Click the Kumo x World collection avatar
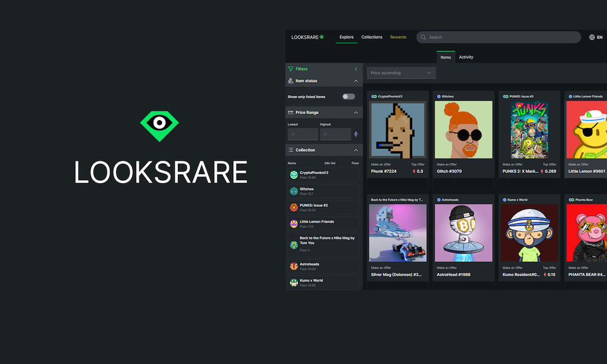Viewport: 607px width, 364px height. click(x=294, y=282)
